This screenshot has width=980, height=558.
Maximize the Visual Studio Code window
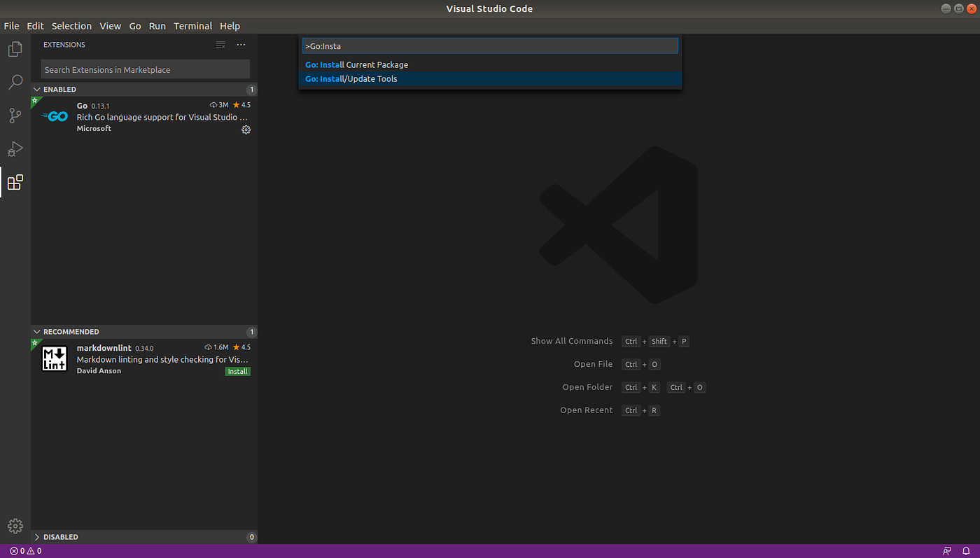pyautogui.click(x=958, y=8)
